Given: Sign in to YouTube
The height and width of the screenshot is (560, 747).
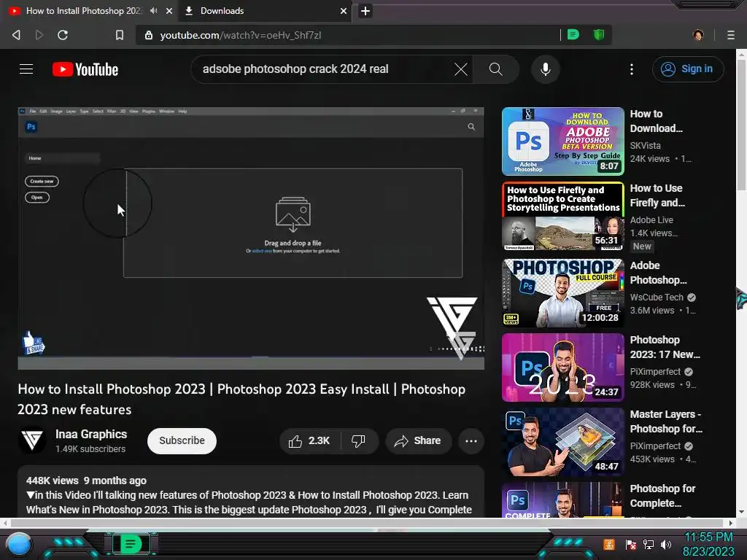Looking at the screenshot, I should (x=687, y=69).
